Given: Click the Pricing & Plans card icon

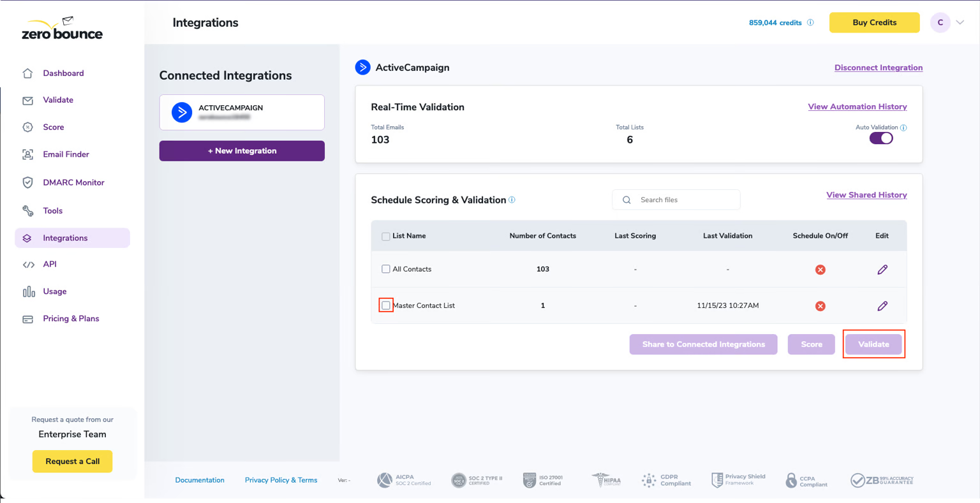Looking at the screenshot, I should [x=27, y=319].
